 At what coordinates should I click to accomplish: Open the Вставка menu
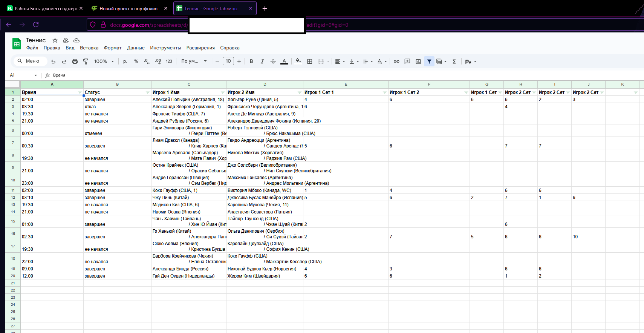click(x=89, y=48)
